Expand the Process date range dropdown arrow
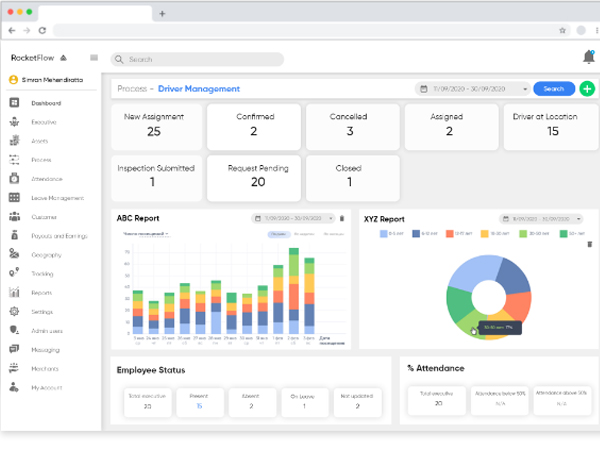Image resolution: width=600 pixels, height=450 pixels. pyautogui.click(x=525, y=89)
